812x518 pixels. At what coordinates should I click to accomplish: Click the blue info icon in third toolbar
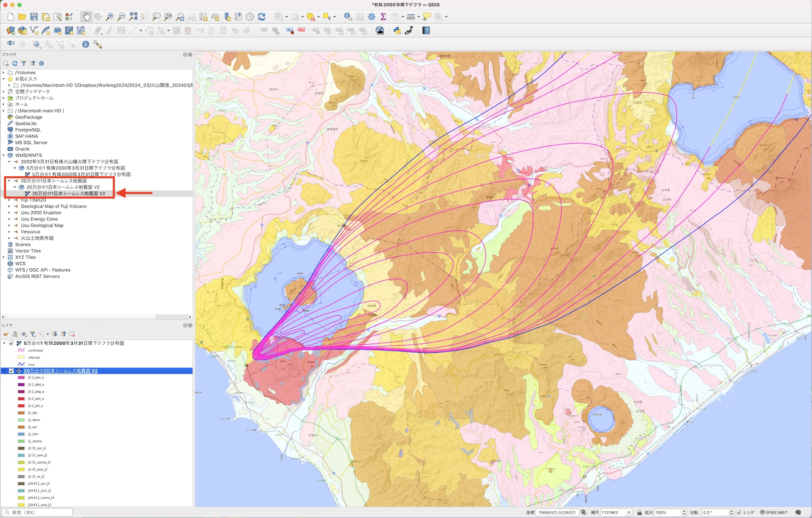tap(85, 44)
